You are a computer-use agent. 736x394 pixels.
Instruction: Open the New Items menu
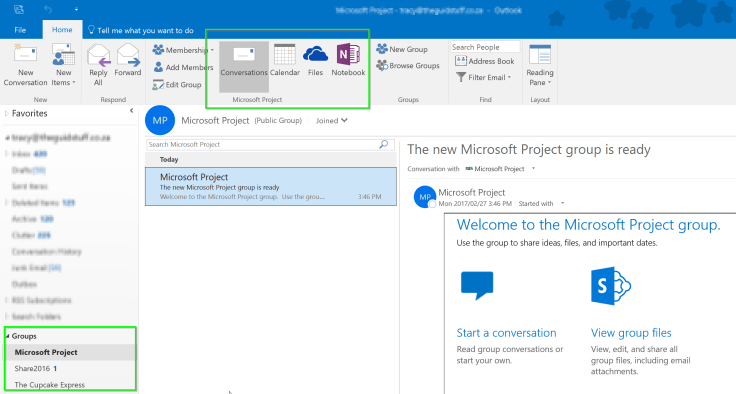click(63, 65)
